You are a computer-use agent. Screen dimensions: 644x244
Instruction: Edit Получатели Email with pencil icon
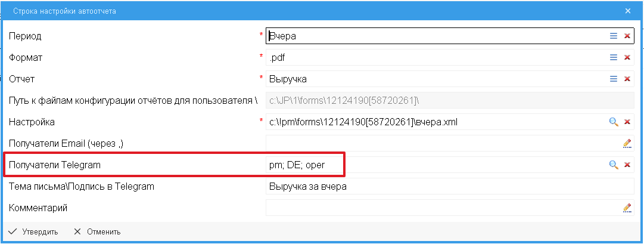pyautogui.click(x=627, y=143)
